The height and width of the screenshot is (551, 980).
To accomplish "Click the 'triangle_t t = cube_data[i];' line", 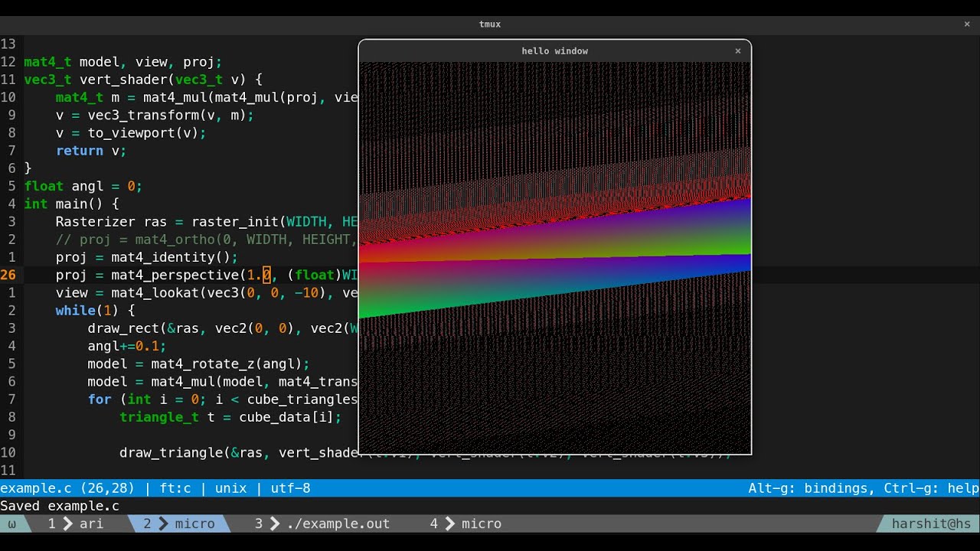I will click(230, 417).
